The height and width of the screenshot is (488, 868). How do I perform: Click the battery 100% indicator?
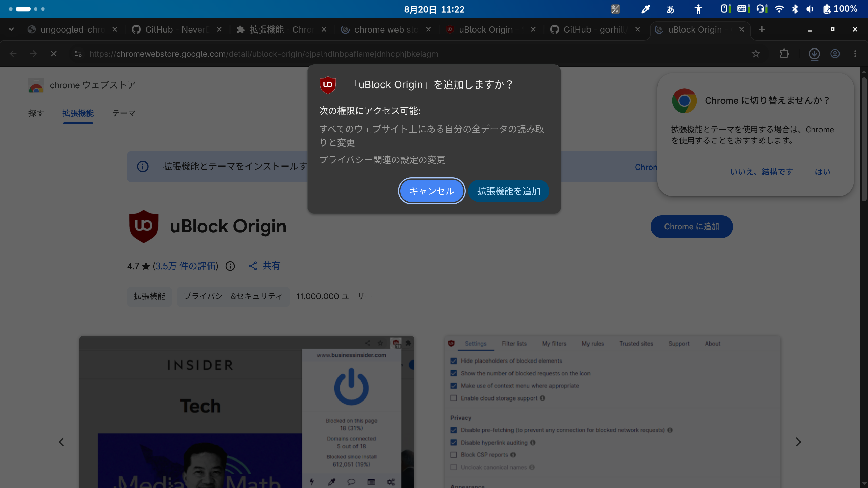coord(840,9)
